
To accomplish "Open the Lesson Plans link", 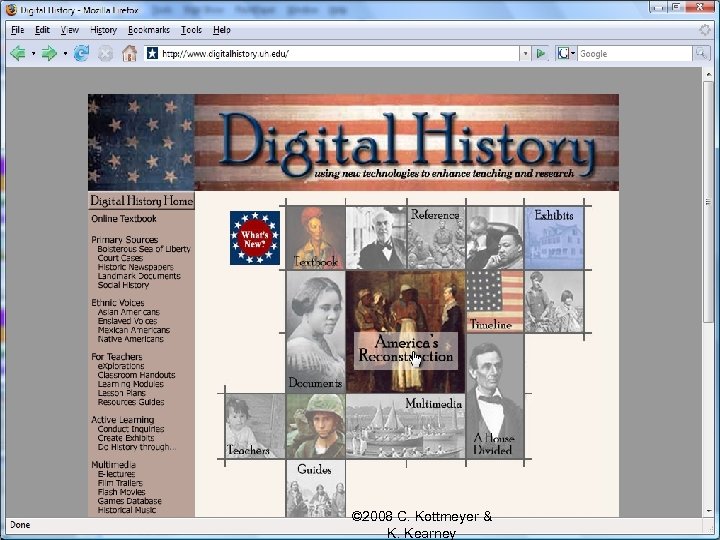I will tap(121, 393).
